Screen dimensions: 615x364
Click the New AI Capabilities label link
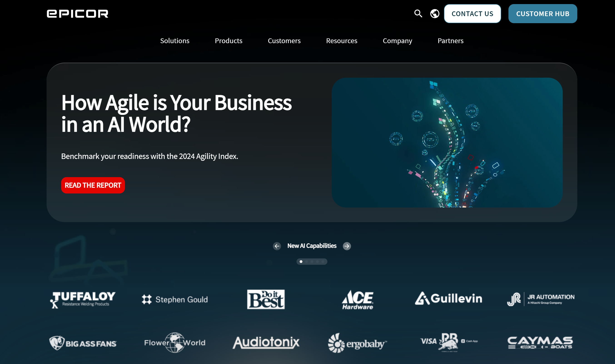click(312, 246)
